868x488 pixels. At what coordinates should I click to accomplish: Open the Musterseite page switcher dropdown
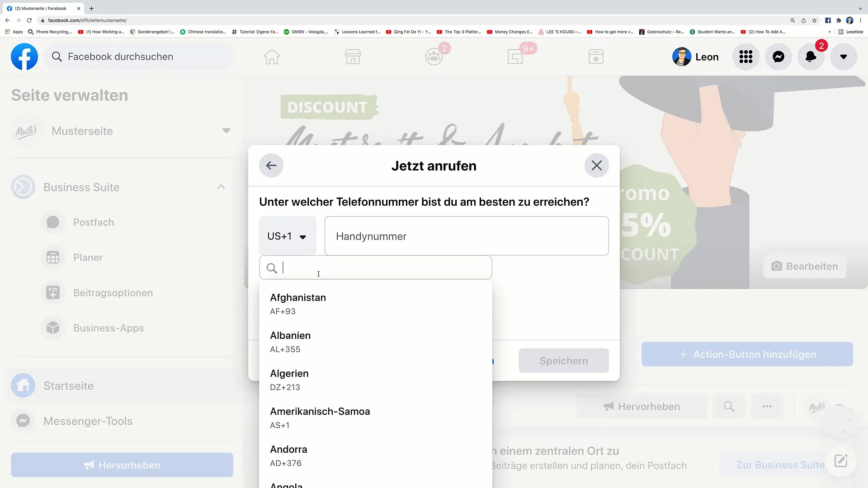coord(226,131)
